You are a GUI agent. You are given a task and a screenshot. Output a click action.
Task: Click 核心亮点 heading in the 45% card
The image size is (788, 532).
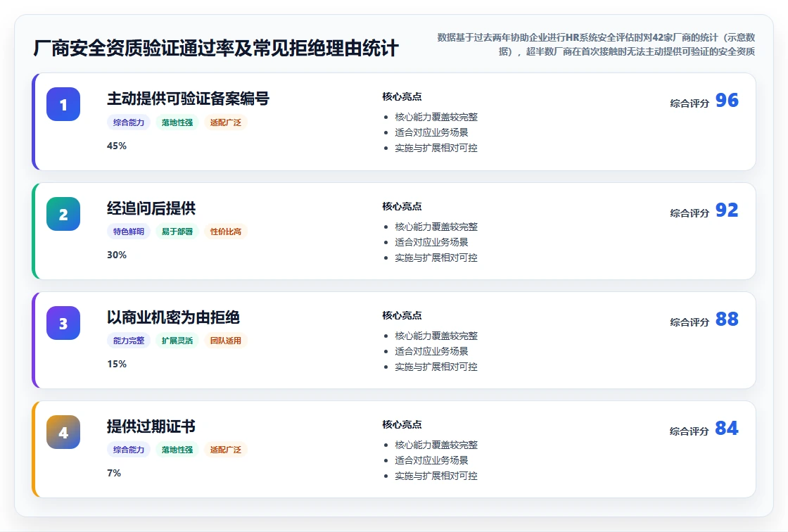pos(402,96)
